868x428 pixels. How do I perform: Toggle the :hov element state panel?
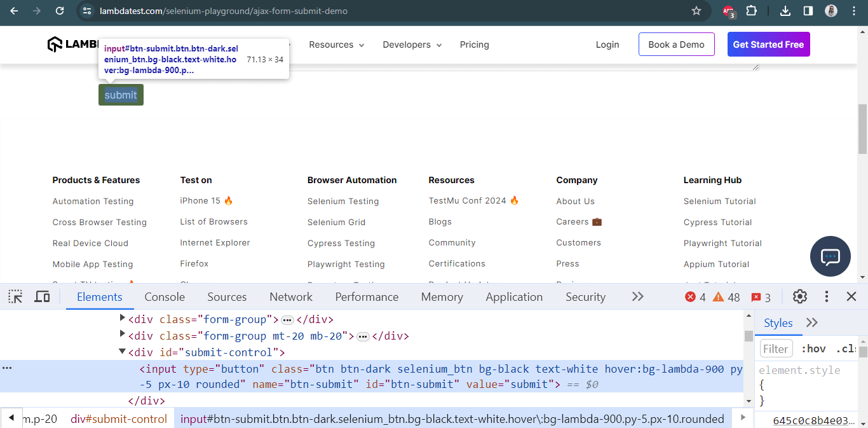(813, 349)
